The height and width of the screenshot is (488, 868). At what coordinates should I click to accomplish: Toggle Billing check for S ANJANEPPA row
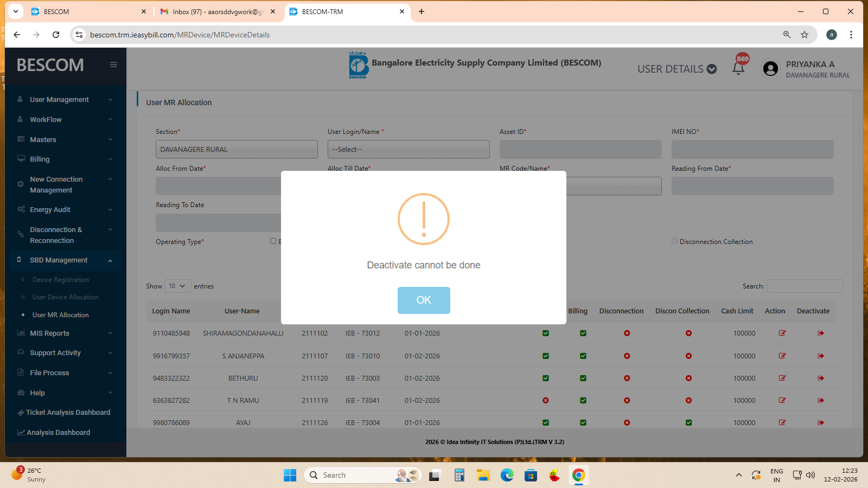[x=583, y=356]
